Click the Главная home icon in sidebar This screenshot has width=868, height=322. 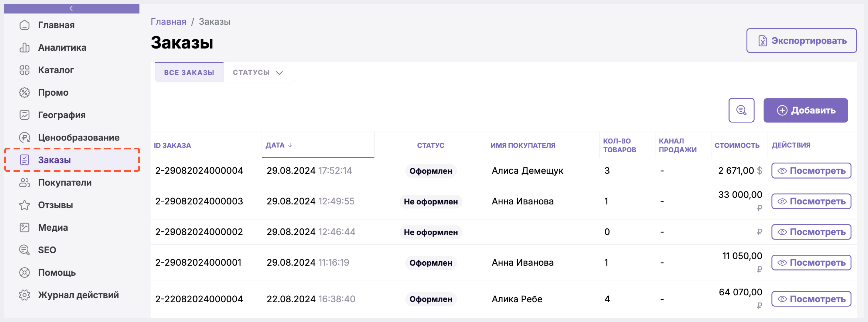pos(24,25)
